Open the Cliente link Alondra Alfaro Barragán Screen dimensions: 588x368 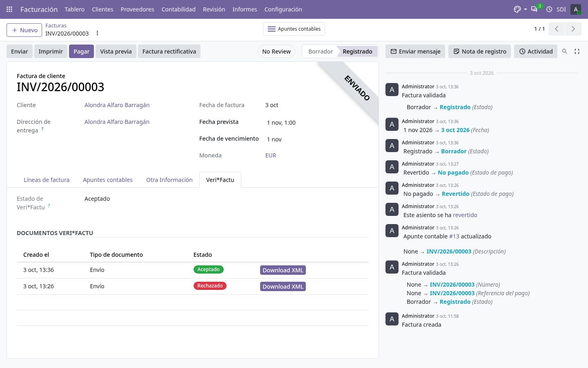117,105
